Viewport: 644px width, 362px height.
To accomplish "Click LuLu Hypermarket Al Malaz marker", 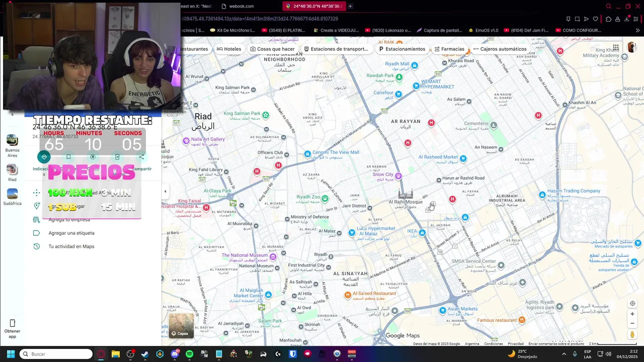I will [352, 232].
